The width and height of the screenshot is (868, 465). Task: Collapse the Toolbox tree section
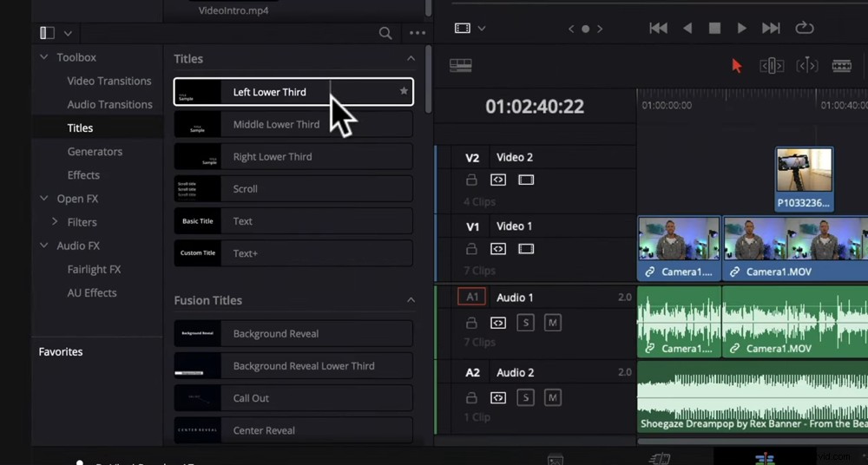click(x=43, y=57)
